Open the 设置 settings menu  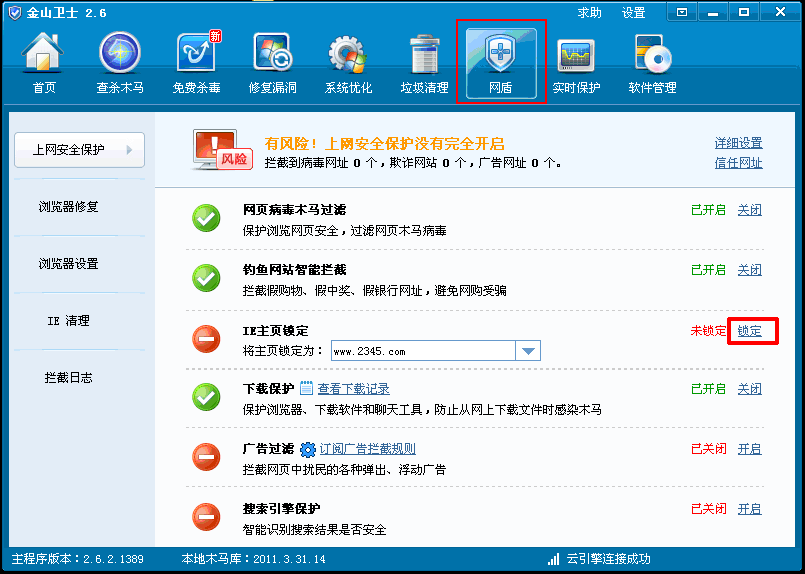[633, 13]
